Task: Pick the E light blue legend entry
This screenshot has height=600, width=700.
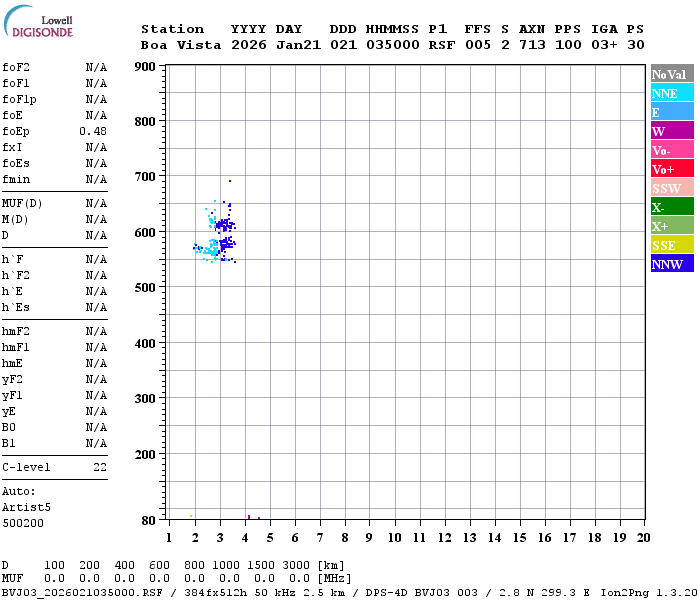Action: (x=672, y=112)
